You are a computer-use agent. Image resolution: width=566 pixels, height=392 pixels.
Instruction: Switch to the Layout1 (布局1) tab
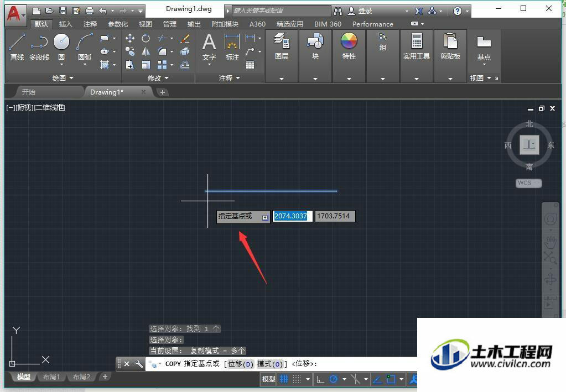pos(51,377)
